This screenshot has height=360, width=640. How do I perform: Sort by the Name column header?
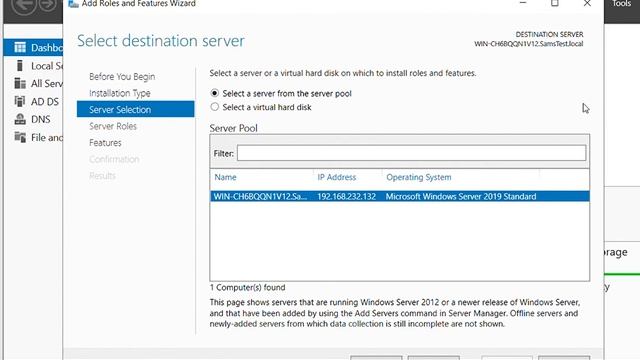[225, 177]
